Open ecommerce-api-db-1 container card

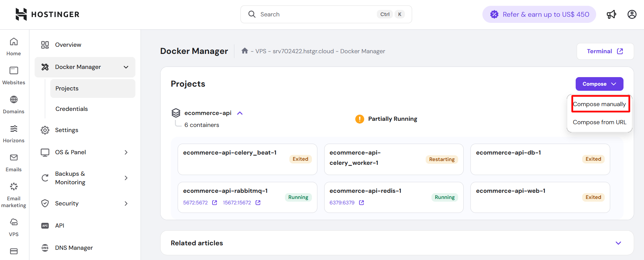point(540,159)
